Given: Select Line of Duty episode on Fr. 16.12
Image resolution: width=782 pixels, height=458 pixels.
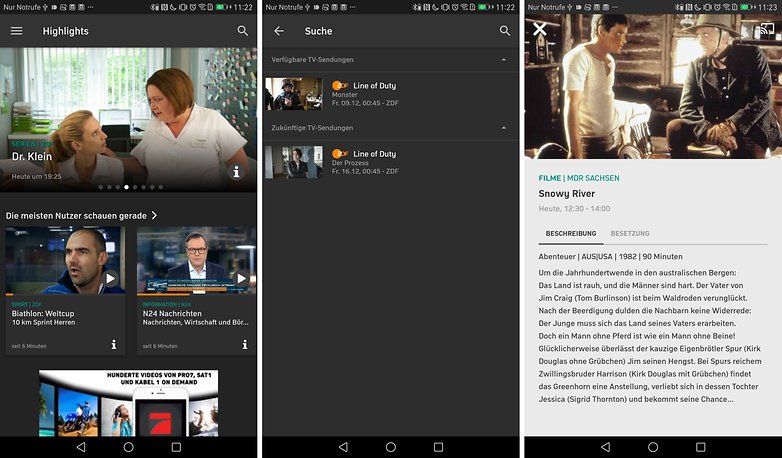Looking at the screenshot, I should [391, 162].
